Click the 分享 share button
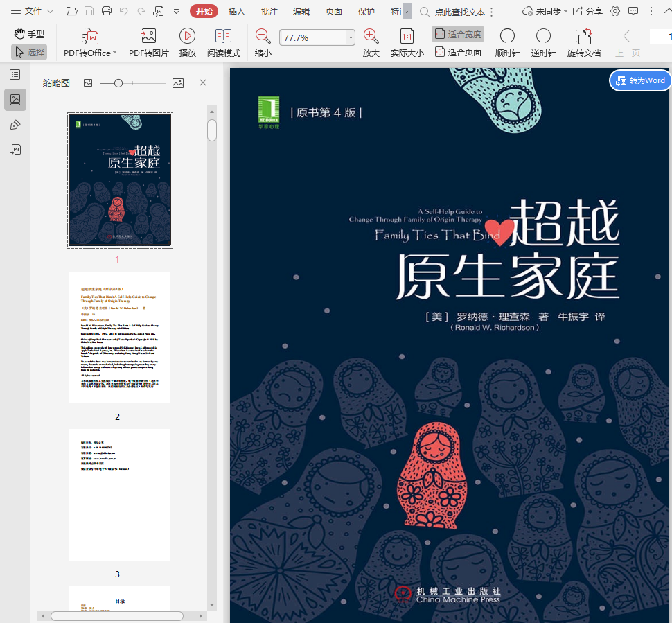The image size is (672, 623). [x=588, y=12]
